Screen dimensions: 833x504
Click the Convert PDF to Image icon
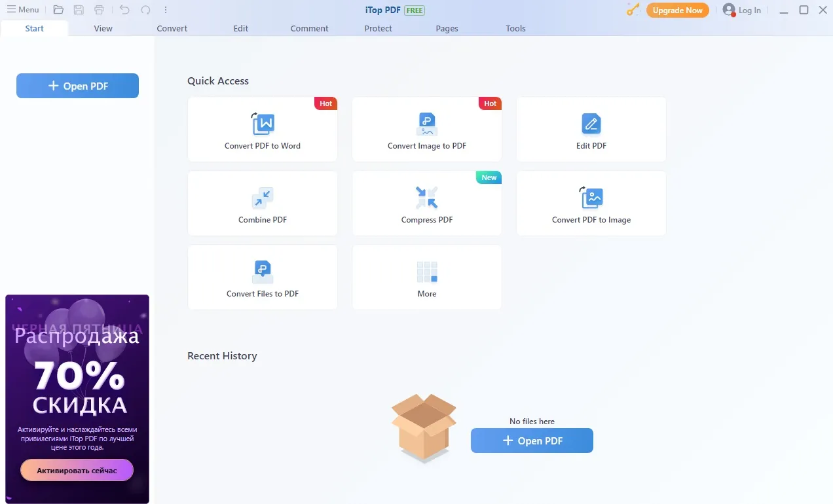pos(591,197)
